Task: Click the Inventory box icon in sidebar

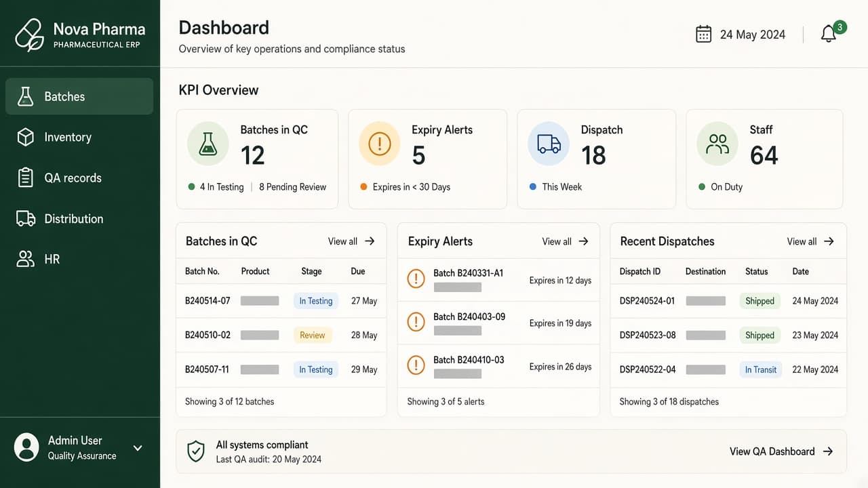Action: click(x=26, y=137)
